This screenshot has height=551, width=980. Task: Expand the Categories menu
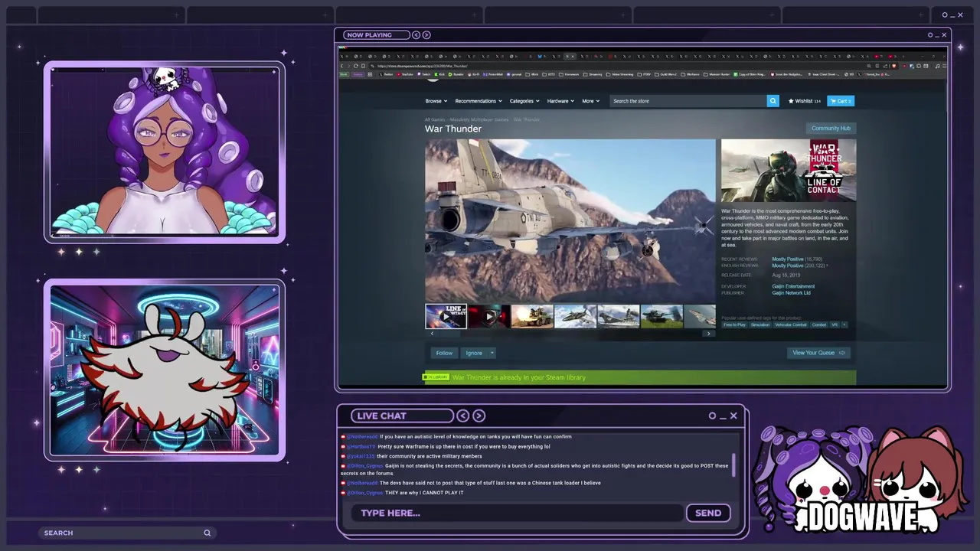point(524,101)
